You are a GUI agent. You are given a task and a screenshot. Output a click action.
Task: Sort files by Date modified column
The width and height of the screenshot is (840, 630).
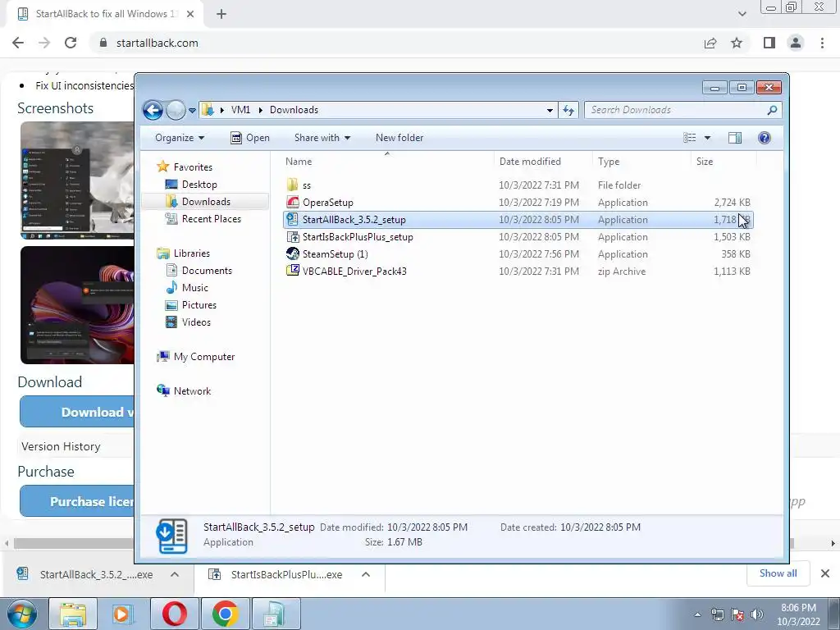pyautogui.click(x=543, y=162)
